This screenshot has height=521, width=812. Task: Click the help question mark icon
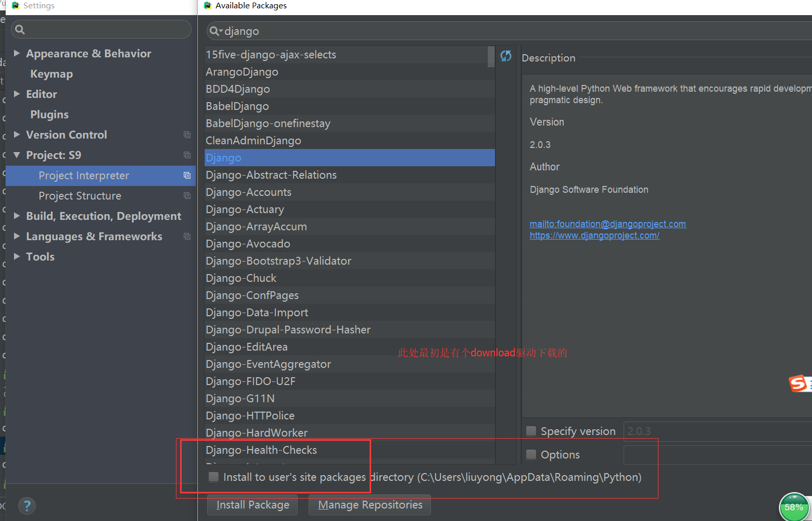click(x=27, y=505)
